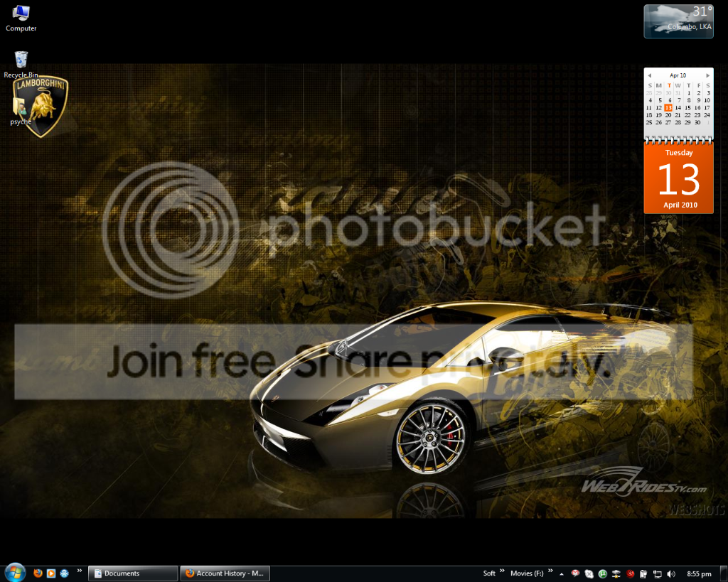728x582 pixels.
Task: Select day 1 in April calendar first row
Action: coord(688,93)
